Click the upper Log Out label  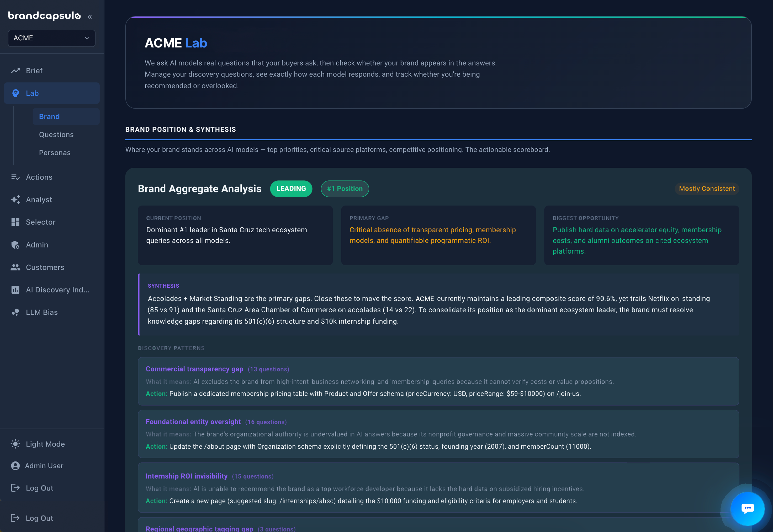coord(39,488)
